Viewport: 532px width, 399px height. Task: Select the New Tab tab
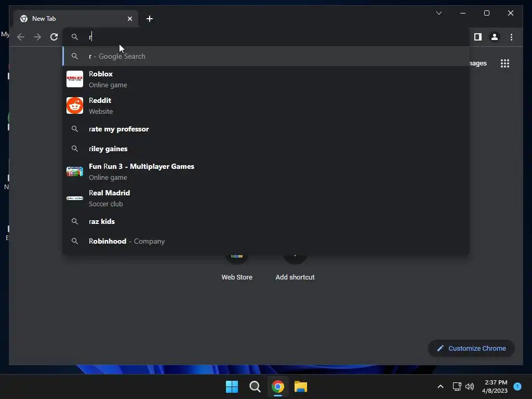[x=76, y=19]
